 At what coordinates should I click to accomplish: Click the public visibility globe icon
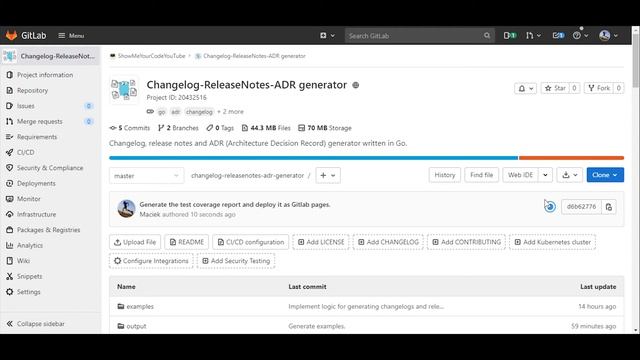pos(356,85)
